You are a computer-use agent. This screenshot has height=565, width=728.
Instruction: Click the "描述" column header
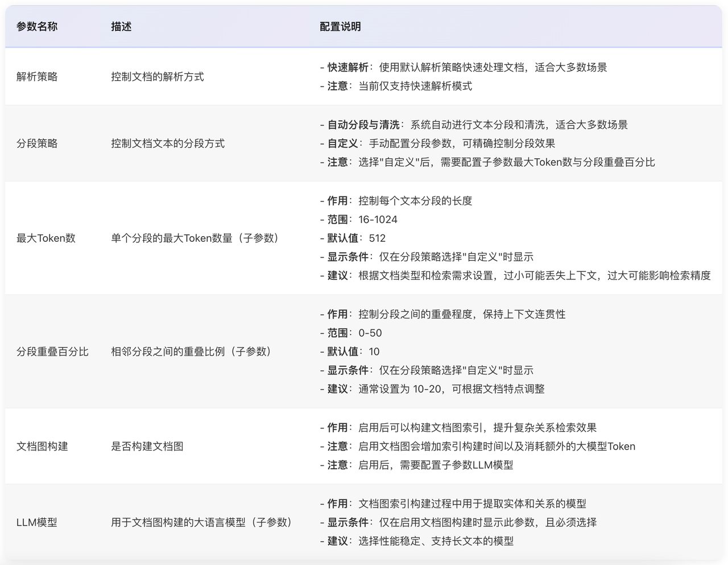point(120,26)
